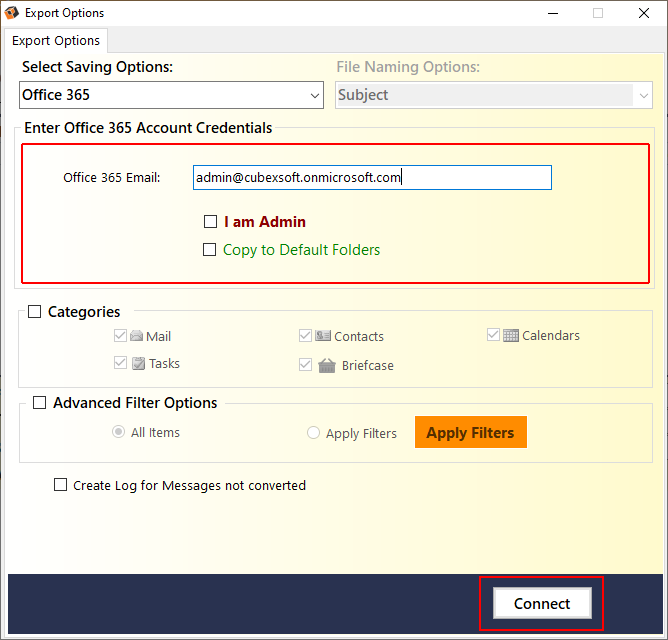Click the Calendars grid icon
Screen dimensions: 668x640
[510, 335]
